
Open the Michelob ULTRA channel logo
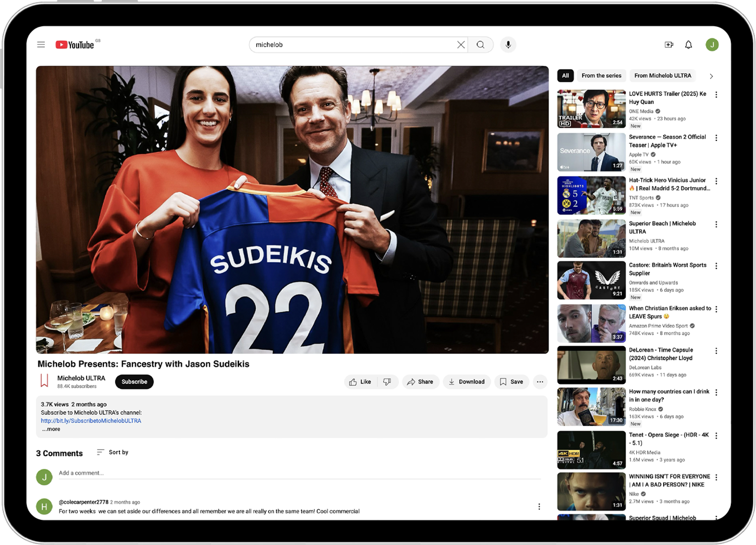44,381
